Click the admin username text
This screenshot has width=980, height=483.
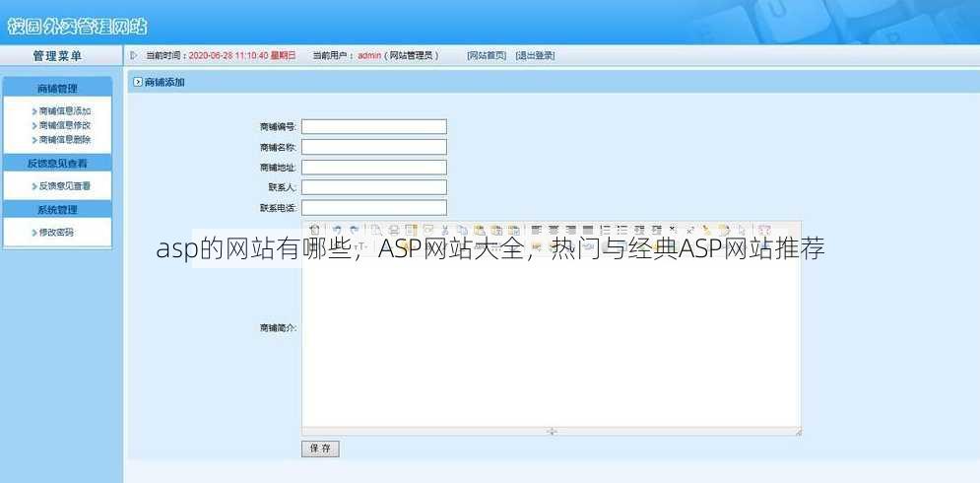click(x=369, y=55)
